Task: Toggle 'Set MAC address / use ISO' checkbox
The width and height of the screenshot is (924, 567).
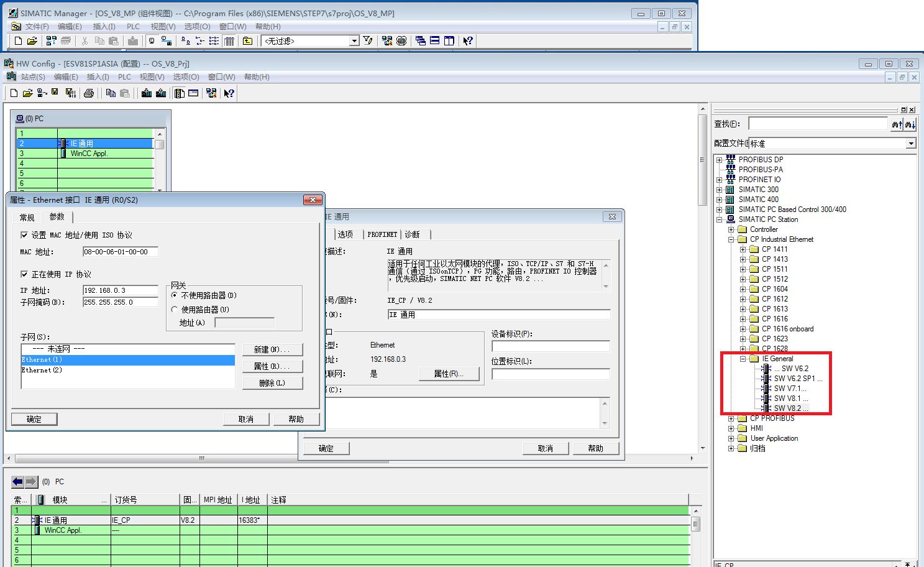Action: tap(24, 235)
